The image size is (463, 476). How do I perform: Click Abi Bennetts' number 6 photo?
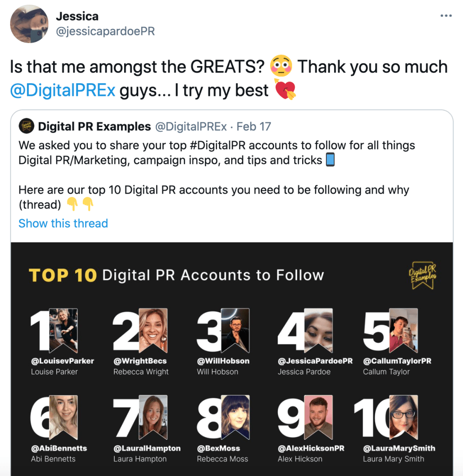click(x=63, y=415)
